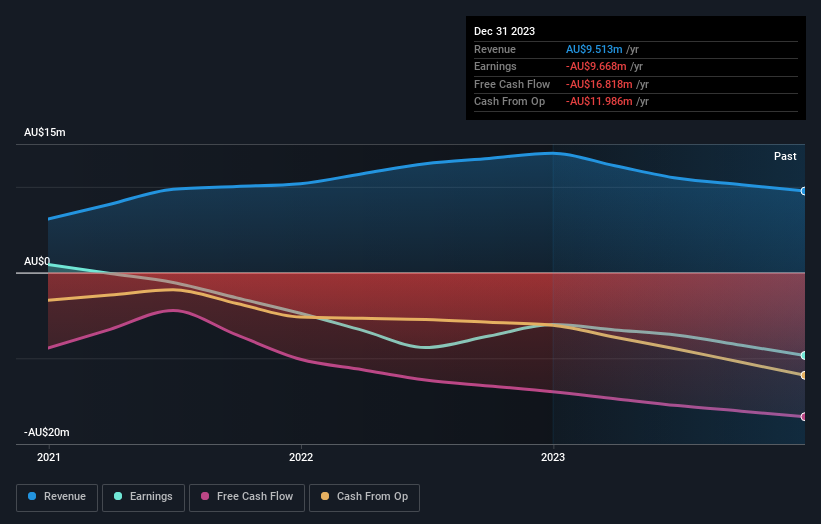This screenshot has height=524, width=821.
Task: Click the Earnings line end marker
Action: (804, 355)
